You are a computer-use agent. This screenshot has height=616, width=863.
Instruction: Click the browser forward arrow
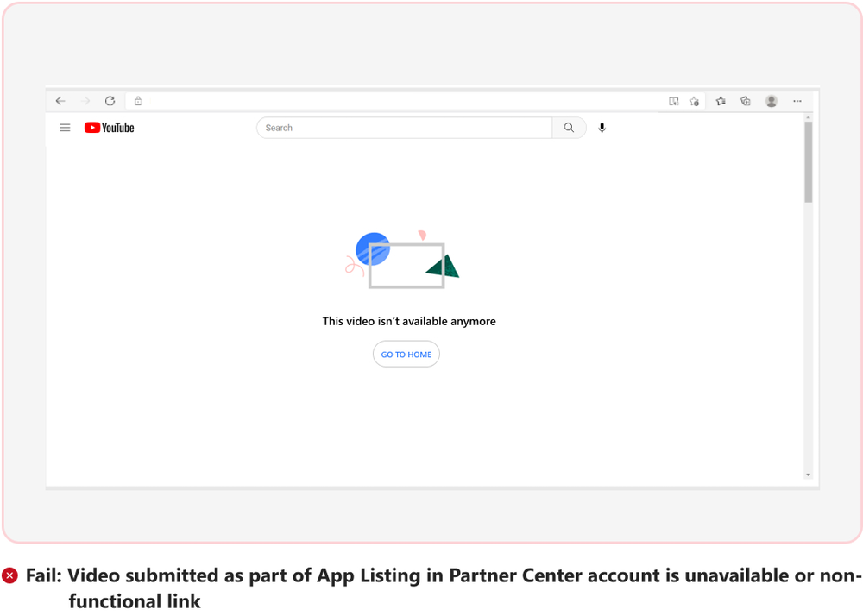click(x=85, y=101)
